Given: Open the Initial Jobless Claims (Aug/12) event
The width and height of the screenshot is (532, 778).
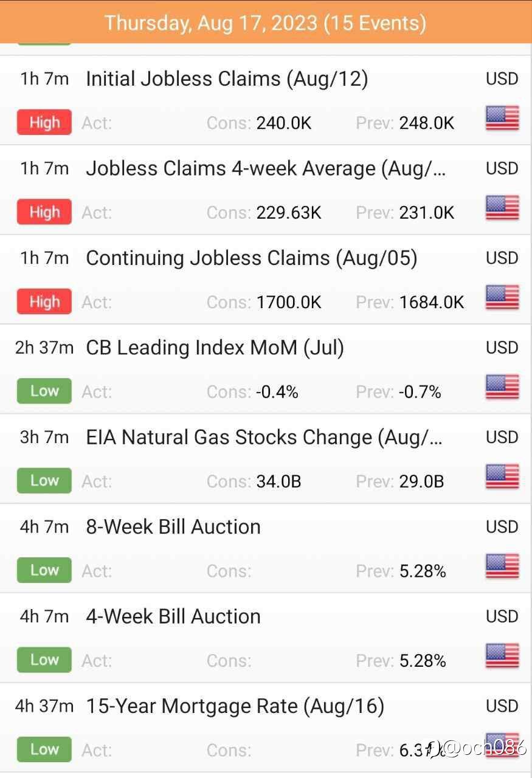Looking at the screenshot, I should (x=266, y=100).
